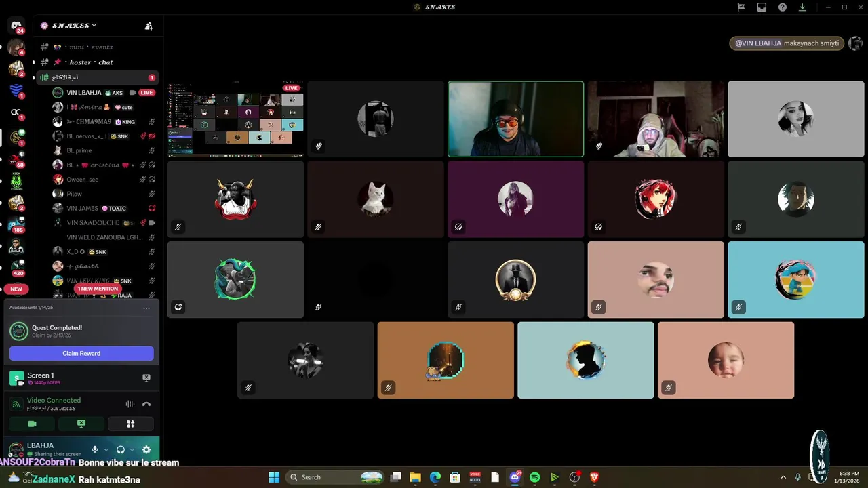
Task: Click the NEW servers indicator pill
Action: coord(16,289)
